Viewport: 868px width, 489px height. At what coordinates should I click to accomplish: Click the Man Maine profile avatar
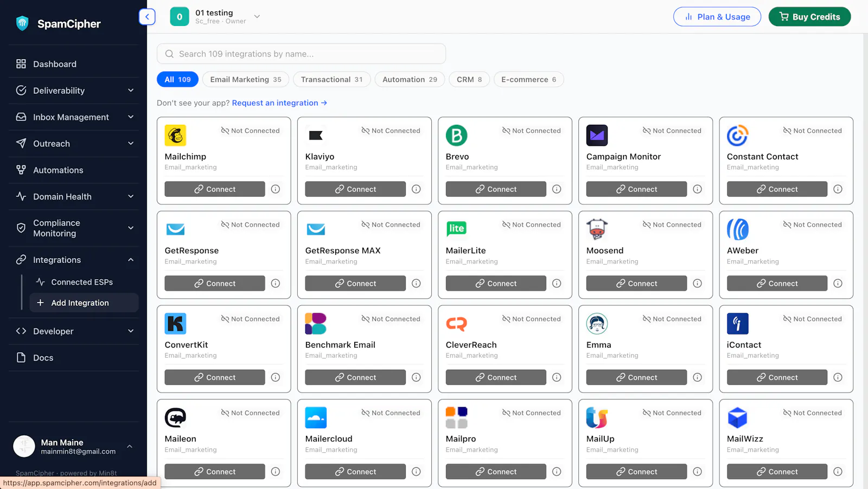click(24, 446)
